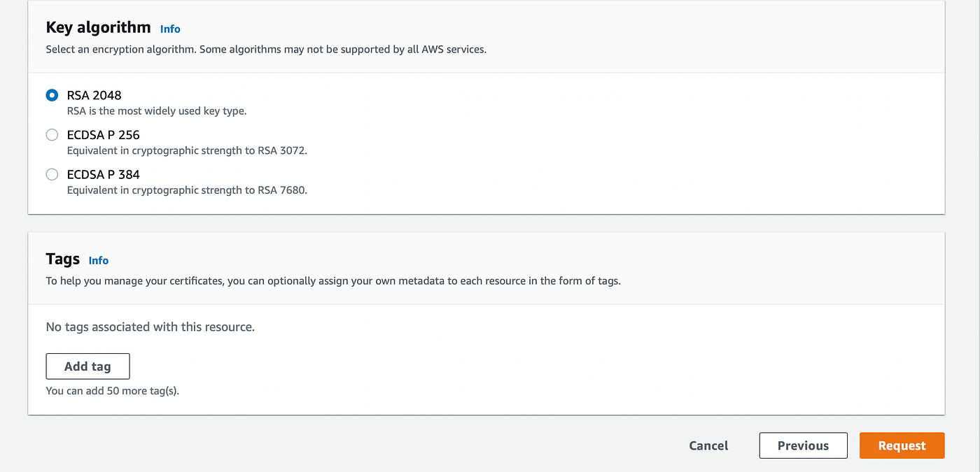Pick the ECDSA P 384 radio button
980x472 pixels.
tap(52, 174)
